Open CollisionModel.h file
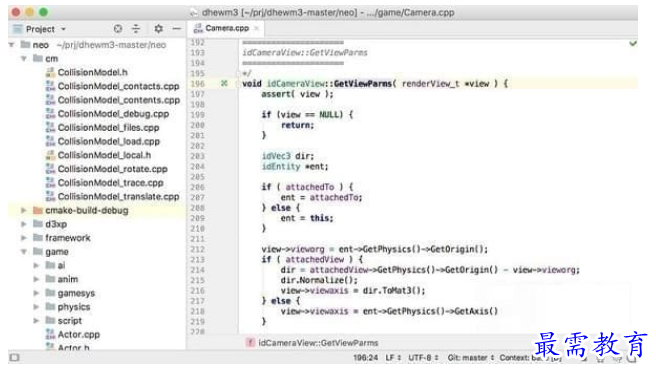The image size is (656, 376). (92, 72)
